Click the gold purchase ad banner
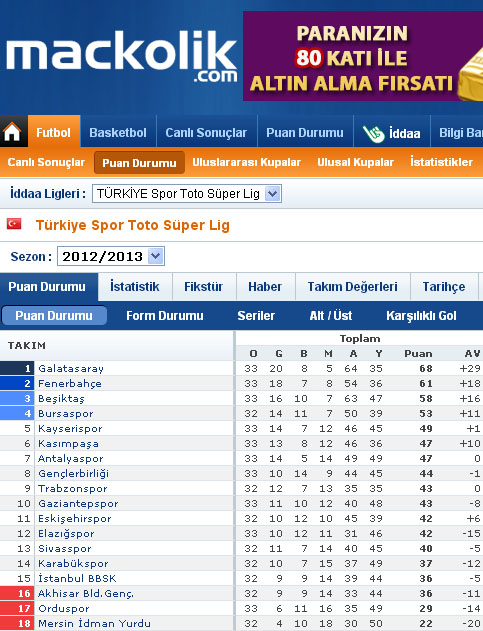 click(x=363, y=56)
